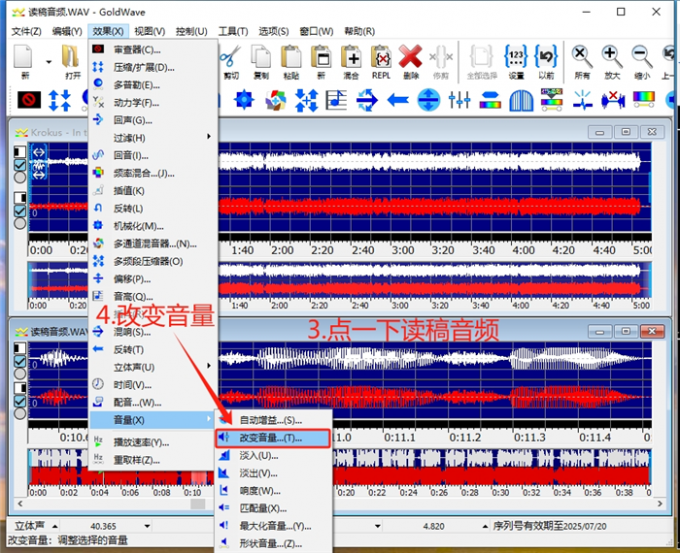Click the red X Delete (删除) icon

pyautogui.click(x=411, y=57)
